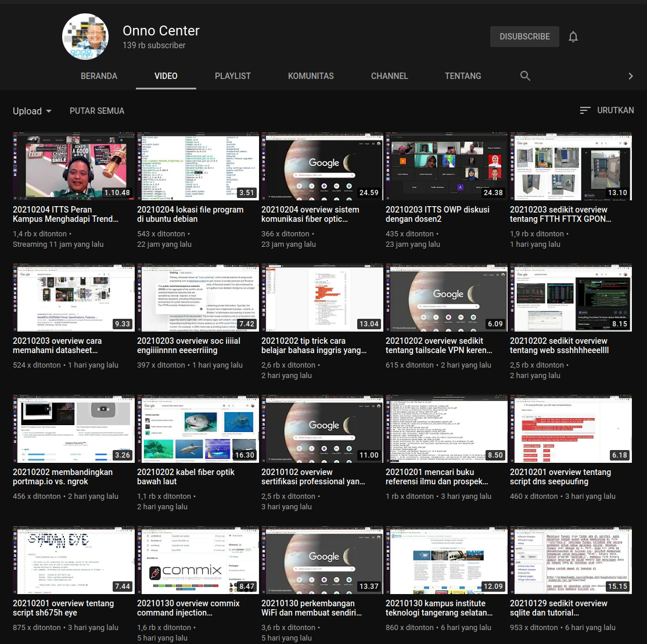647x644 pixels.
Task: Open the search icon on the channel page
Action: click(525, 75)
